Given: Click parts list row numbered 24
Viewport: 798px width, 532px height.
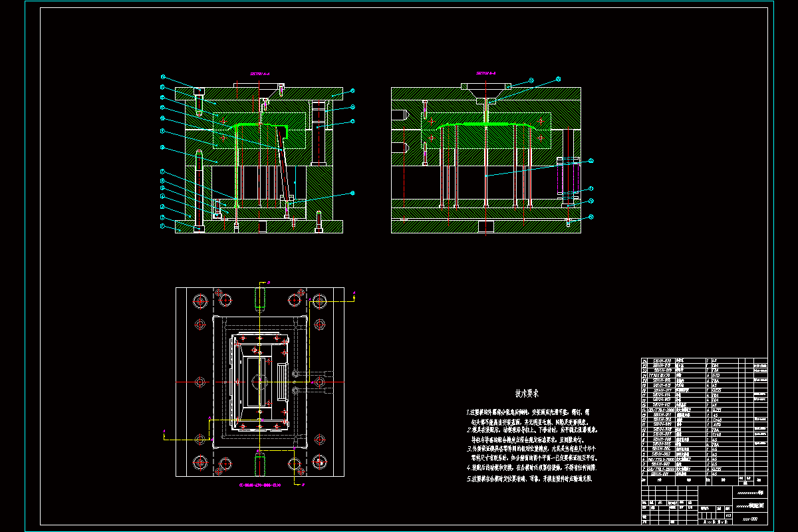Looking at the screenshot, I should [704, 360].
